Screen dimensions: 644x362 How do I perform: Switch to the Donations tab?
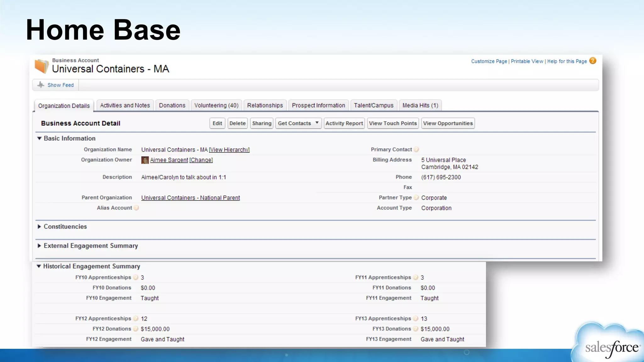point(172,105)
